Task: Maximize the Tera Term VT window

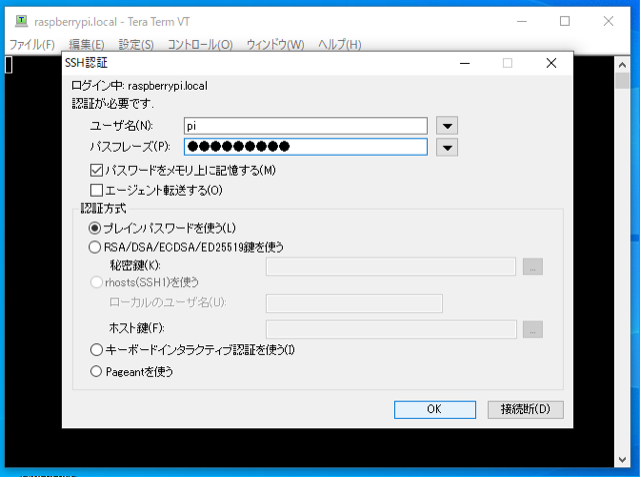Action: [564, 21]
